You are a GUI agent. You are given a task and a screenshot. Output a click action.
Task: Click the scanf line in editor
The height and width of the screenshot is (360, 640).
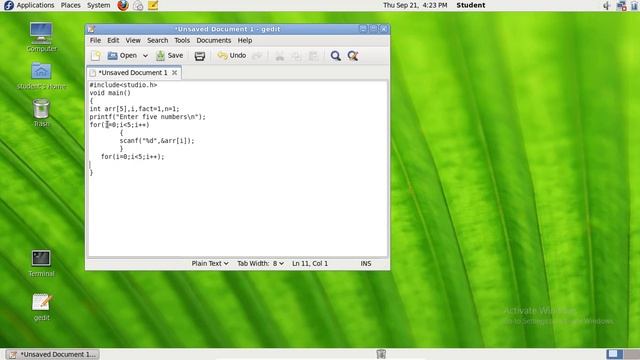[x=157, y=141]
